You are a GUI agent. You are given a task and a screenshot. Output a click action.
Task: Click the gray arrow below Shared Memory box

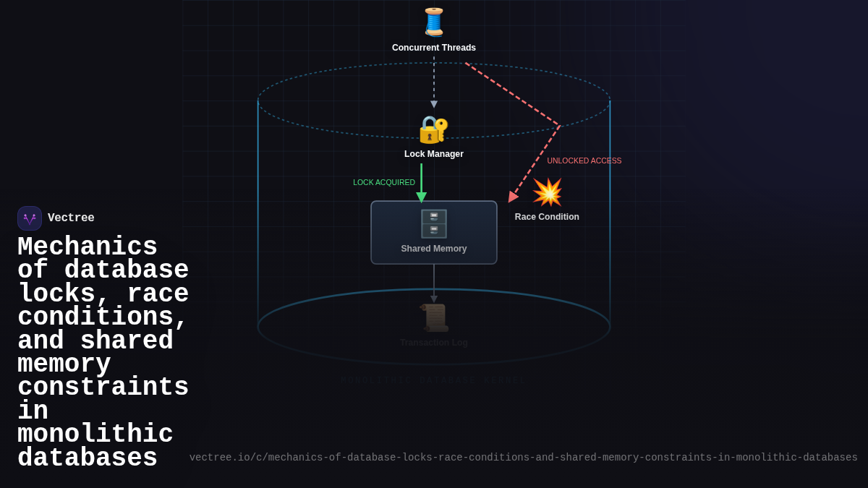coord(434,283)
